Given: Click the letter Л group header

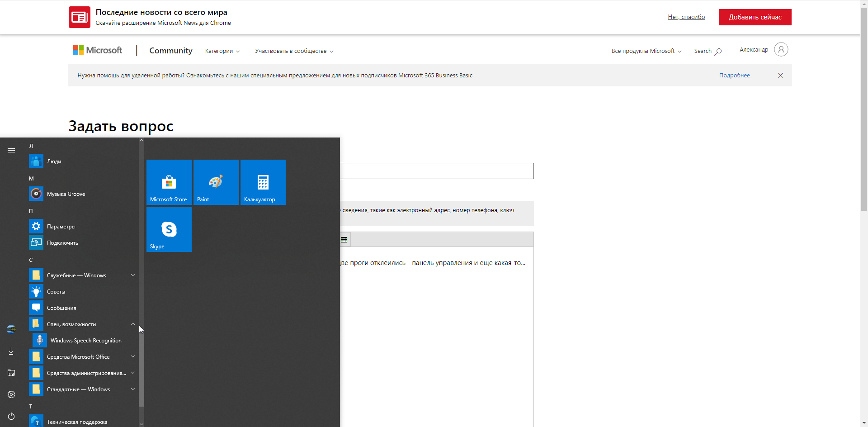Looking at the screenshot, I should click(x=31, y=146).
